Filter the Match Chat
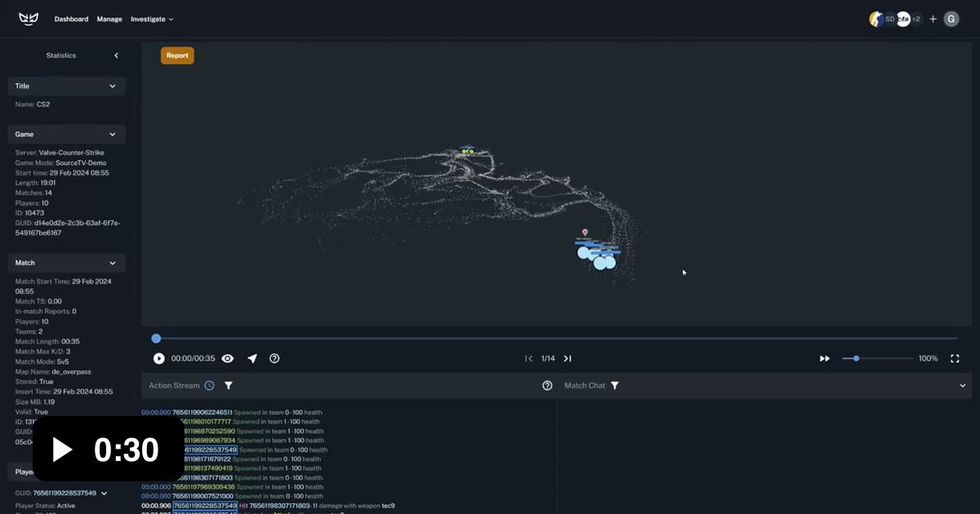 pyautogui.click(x=615, y=385)
